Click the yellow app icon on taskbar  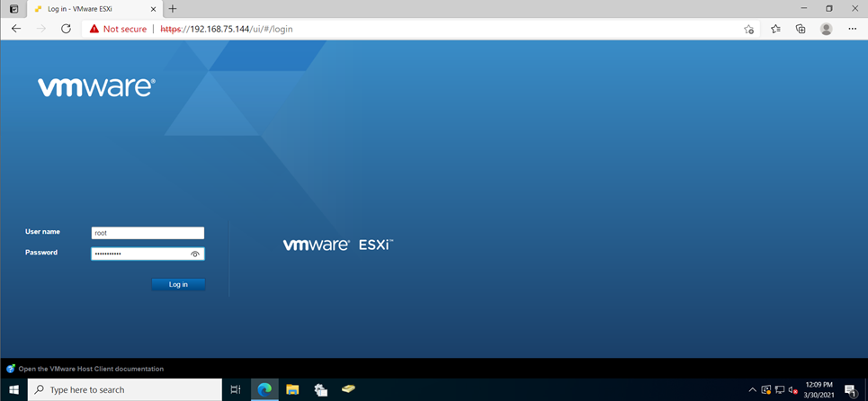(x=348, y=389)
